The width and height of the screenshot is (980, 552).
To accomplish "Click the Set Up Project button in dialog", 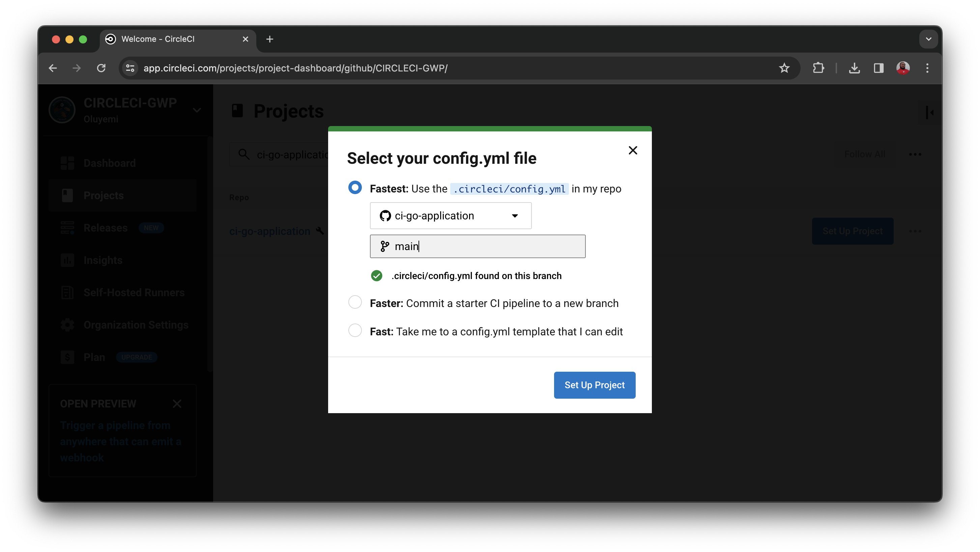I will pos(594,385).
